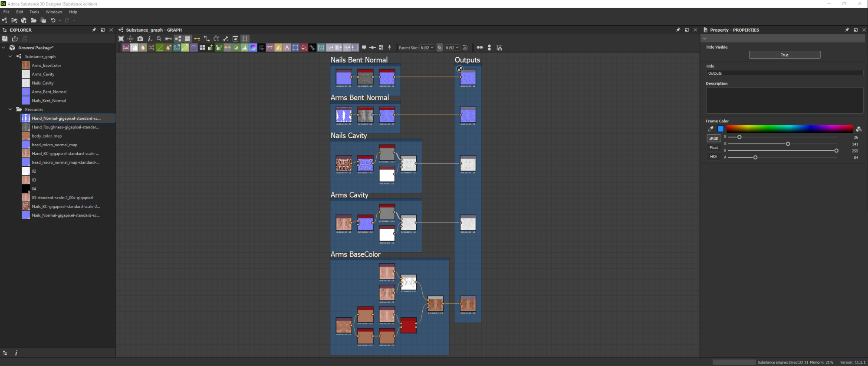Click the Save All icon in main toolbar
Screen dimensions: 868x366
[x=43, y=20]
